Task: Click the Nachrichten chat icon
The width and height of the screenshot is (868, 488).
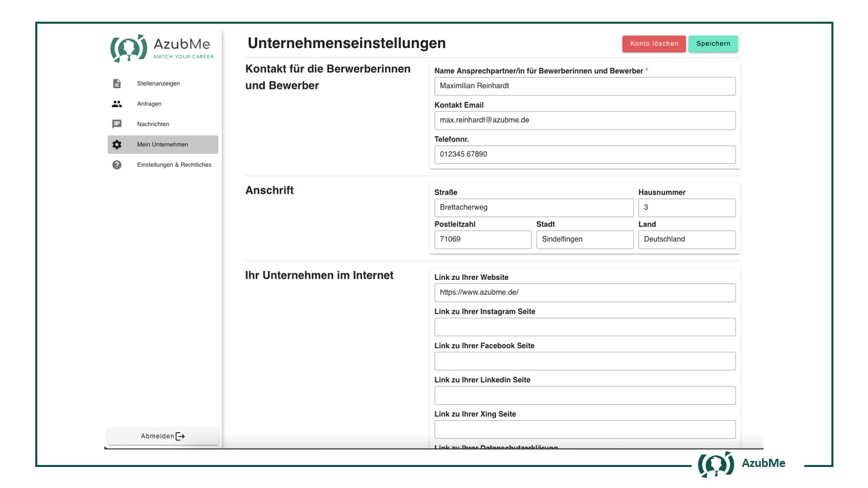Action: (x=117, y=124)
